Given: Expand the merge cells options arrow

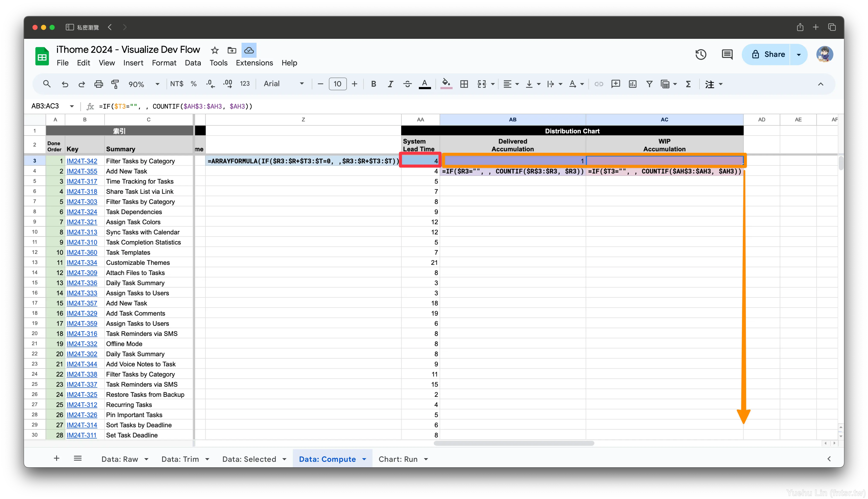Looking at the screenshot, I should (x=493, y=84).
